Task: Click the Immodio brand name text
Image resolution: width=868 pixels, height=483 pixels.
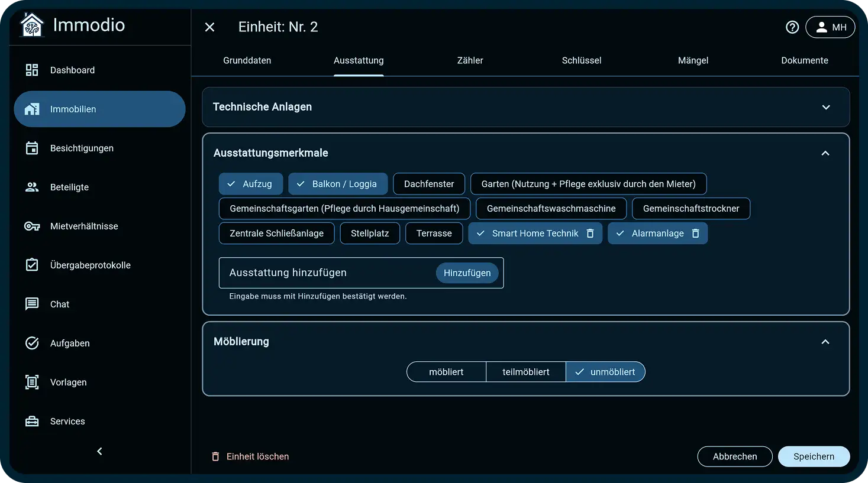Action: coord(89,25)
